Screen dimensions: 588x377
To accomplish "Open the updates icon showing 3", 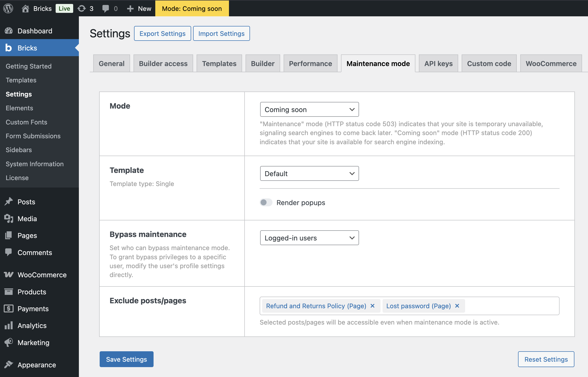I will 82,8.
